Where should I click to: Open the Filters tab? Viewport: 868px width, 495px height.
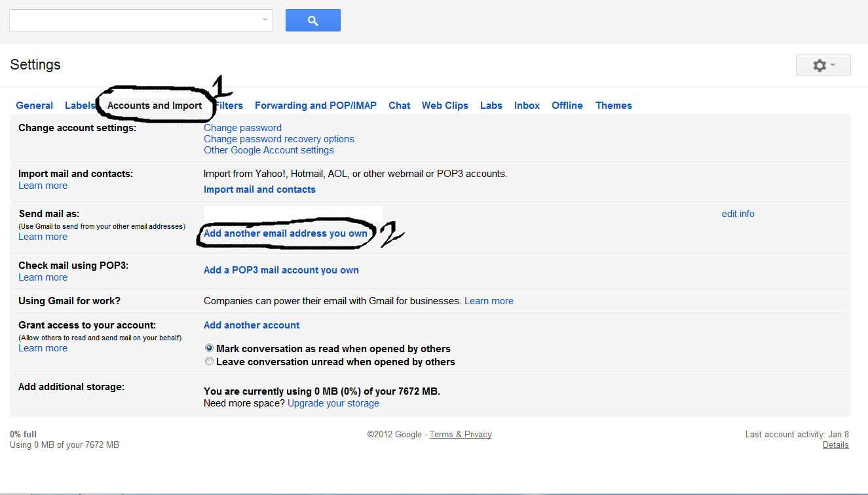[x=229, y=106]
